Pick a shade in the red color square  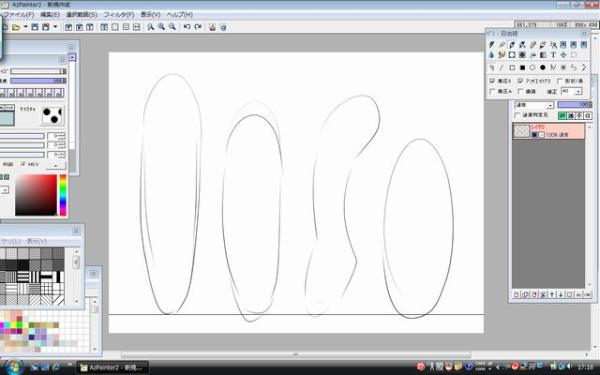[x=36, y=195]
